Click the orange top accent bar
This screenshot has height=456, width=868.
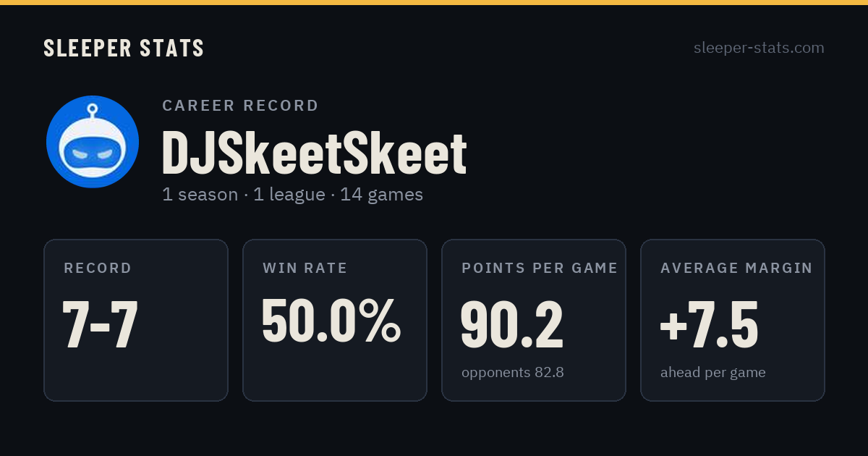(434, 2)
